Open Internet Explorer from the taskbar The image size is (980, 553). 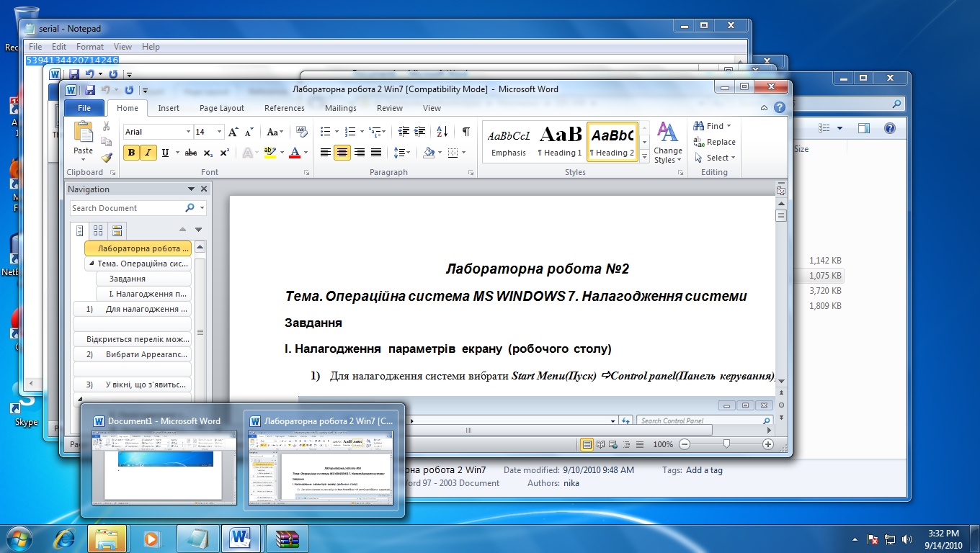[66, 538]
